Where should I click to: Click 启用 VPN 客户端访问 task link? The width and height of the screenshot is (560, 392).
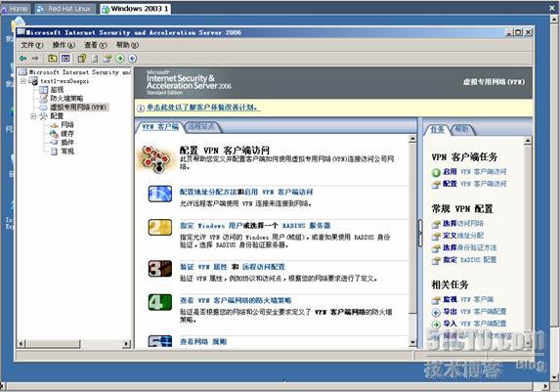coord(475,172)
